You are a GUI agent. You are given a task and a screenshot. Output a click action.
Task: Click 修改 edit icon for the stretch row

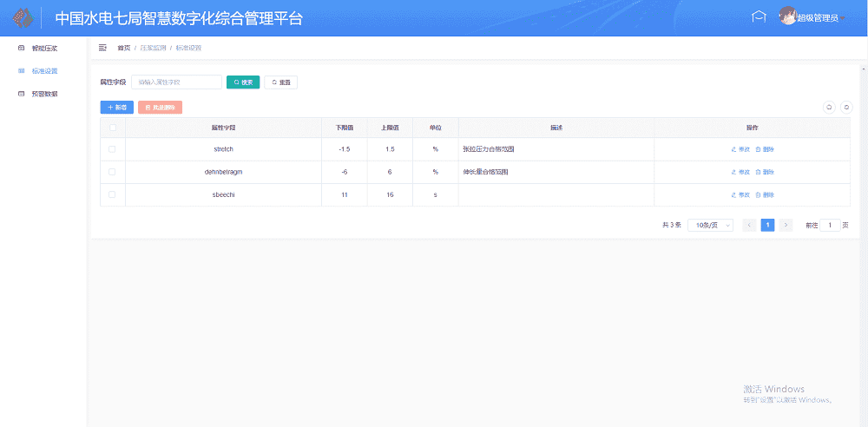coord(734,149)
